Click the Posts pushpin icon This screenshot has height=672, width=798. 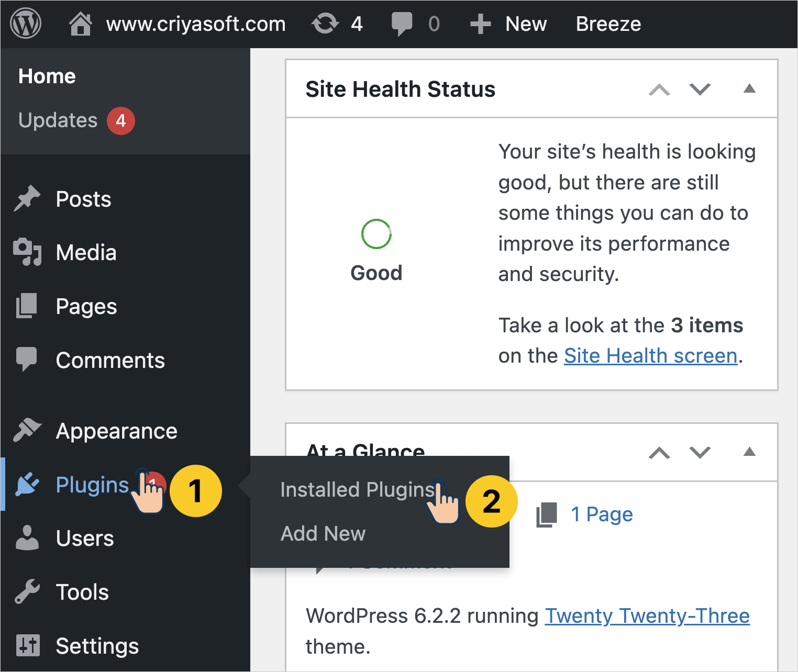(x=27, y=198)
